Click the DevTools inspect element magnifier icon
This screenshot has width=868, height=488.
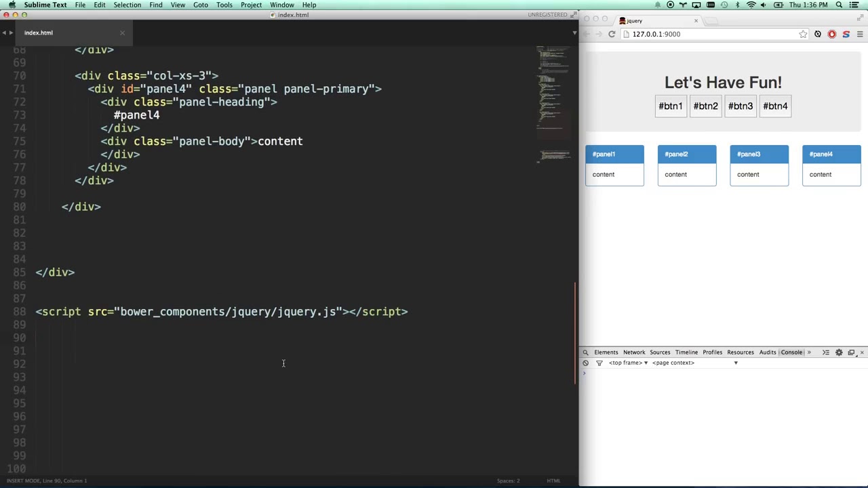click(x=585, y=352)
